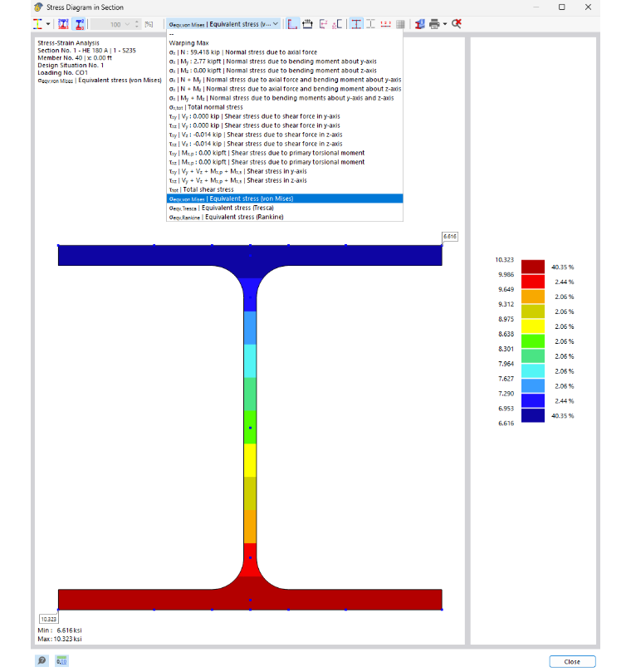Choose My 2.77 kipft bending about y-axis
The height and width of the screenshot is (672, 631).
(x=285, y=61)
